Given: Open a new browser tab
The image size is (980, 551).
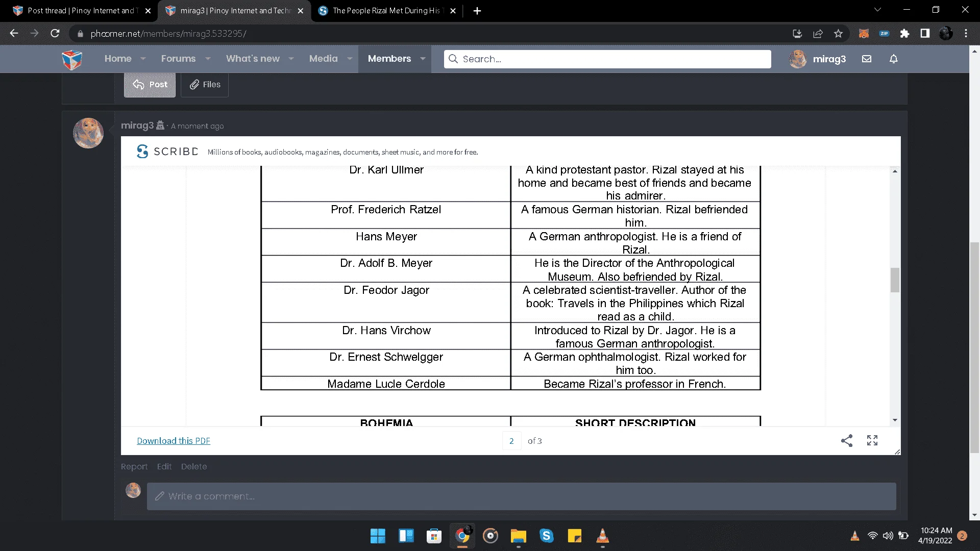Looking at the screenshot, I should click(477, 11).
